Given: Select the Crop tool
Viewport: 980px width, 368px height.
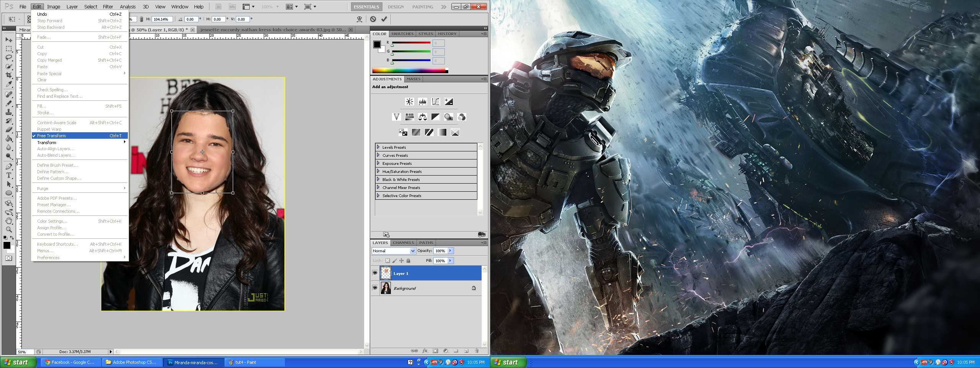Looking at the screenshot, I should point(9,75).
